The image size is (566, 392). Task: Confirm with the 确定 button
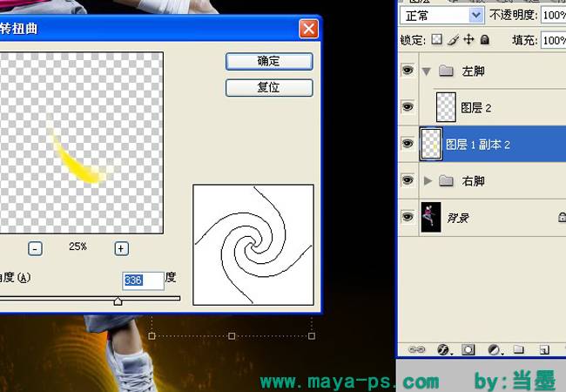(269, 61)
